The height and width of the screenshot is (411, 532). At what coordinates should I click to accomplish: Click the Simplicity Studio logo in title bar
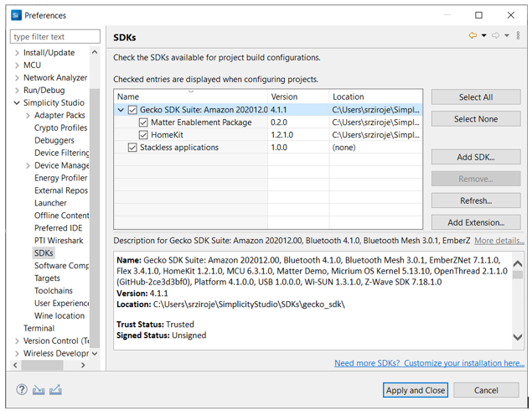[x=16, y=15]
